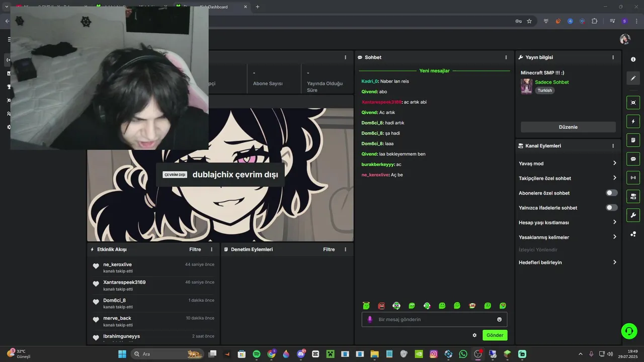Click the Windows search box Ara
The image size is (644, 362).
pos(166,354)
